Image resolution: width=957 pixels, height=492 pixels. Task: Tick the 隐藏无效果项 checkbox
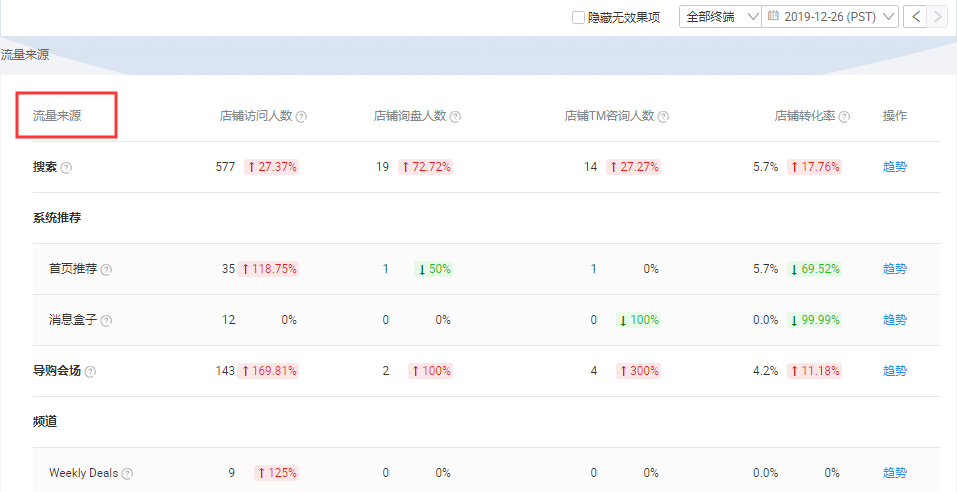578,17
